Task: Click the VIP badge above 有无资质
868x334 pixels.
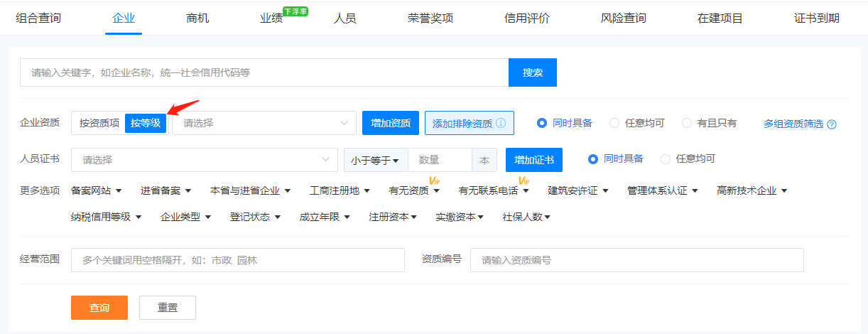Action: click(434, 181)
